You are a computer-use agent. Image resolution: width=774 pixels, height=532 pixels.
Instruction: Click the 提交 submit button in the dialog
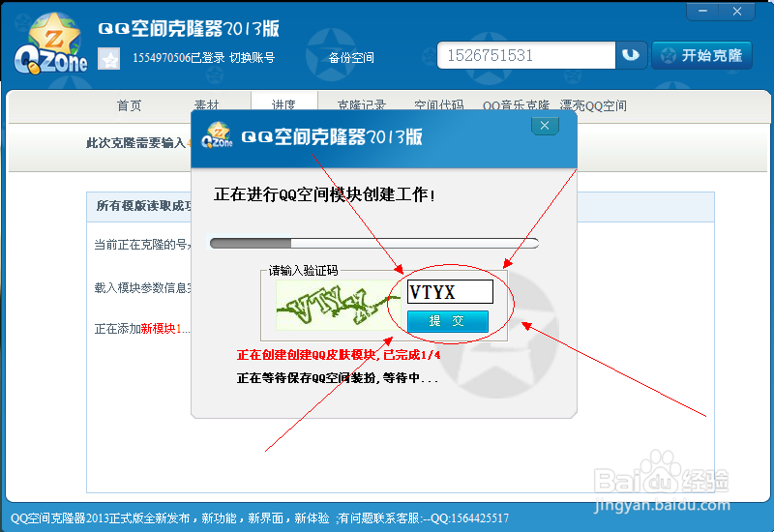click(448, 321)
